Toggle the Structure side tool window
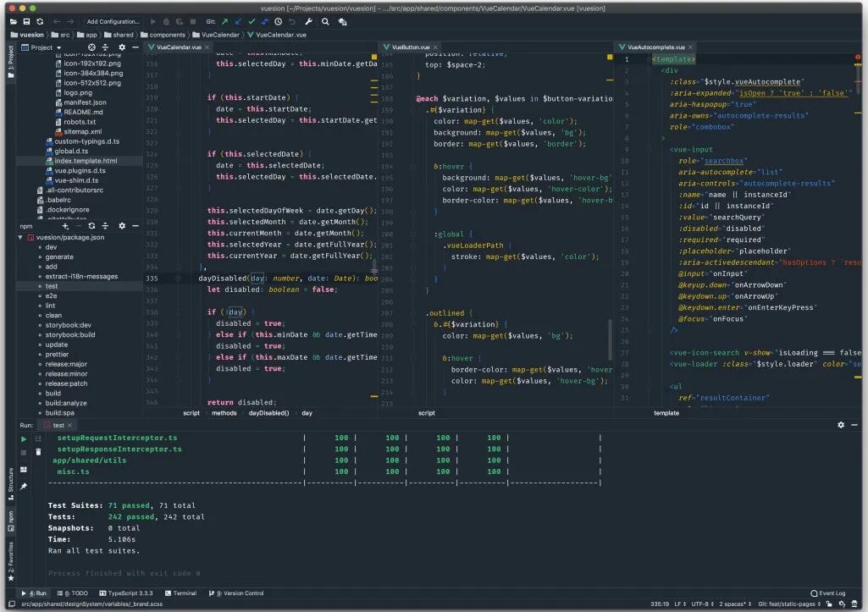868x612 pixels. (10, 483)
